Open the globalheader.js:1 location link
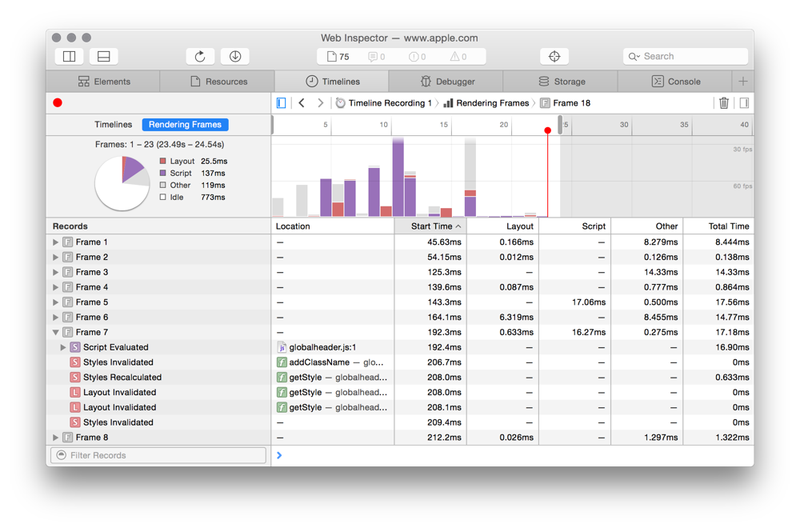The height and width of the screenshot is (532, 800). (322, 347)
